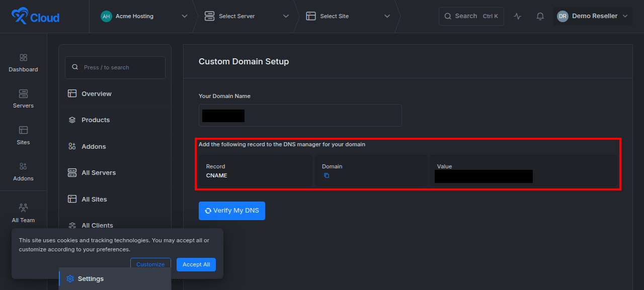The height and width of the screenshot is (290, 644).
Task: Open the Settings menu item
Action: pyautogui.click(x=115, y=279)
